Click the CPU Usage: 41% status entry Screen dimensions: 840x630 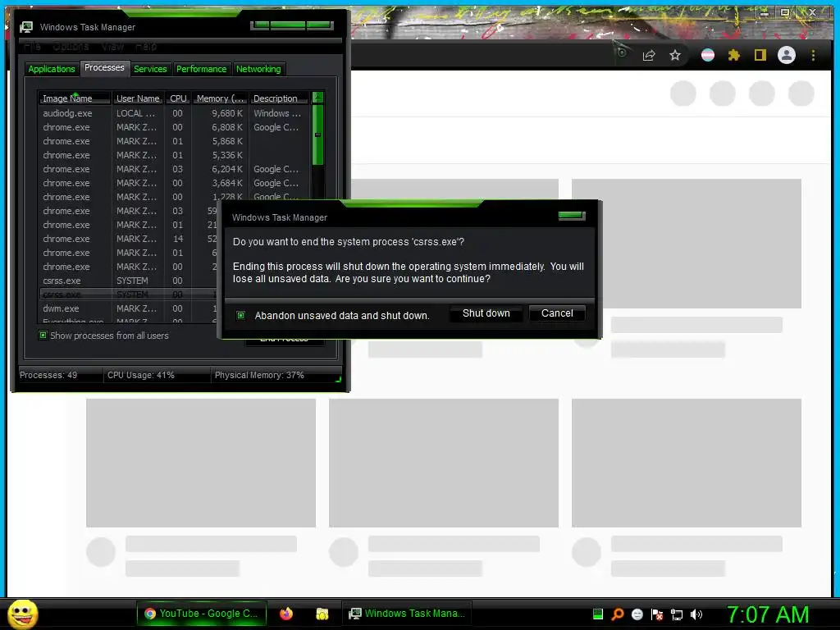point(141,375)
